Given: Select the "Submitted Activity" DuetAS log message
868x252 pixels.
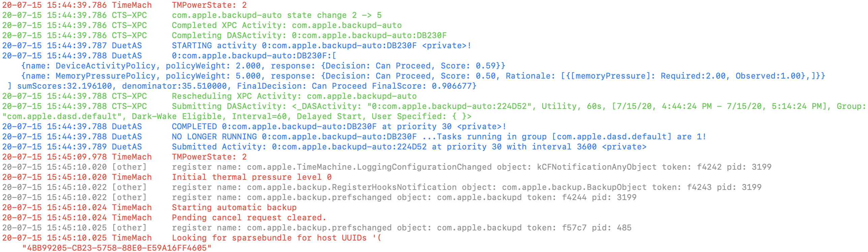Looking at the screenshot, I should tap(409, 147).
